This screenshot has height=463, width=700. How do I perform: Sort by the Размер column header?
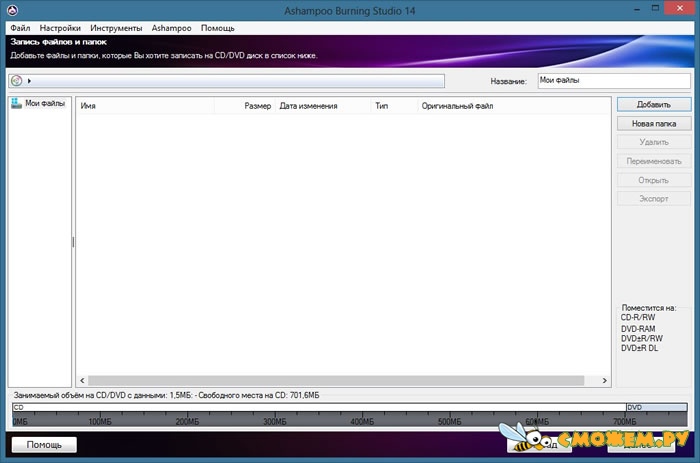pyautogui.click(x=245, y=106)
